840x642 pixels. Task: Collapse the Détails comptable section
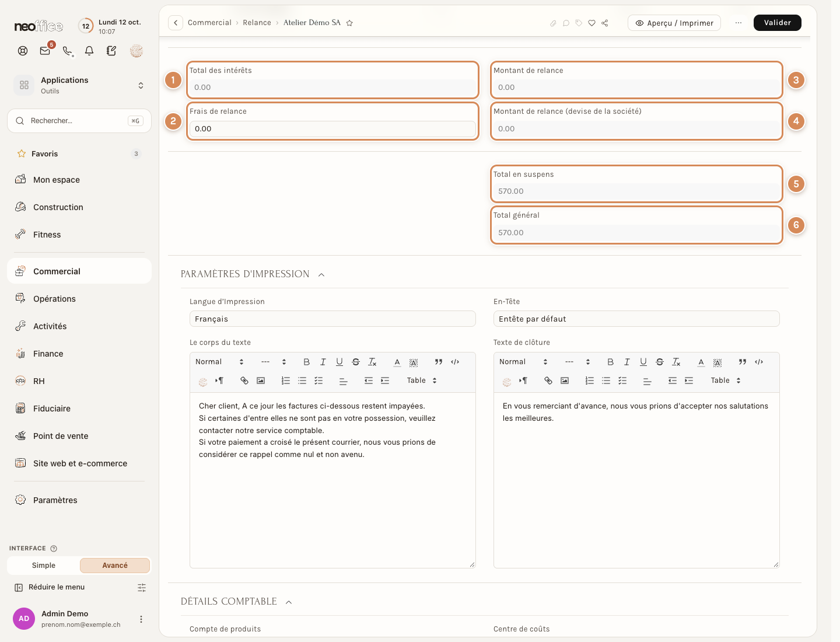coord(289,602)
